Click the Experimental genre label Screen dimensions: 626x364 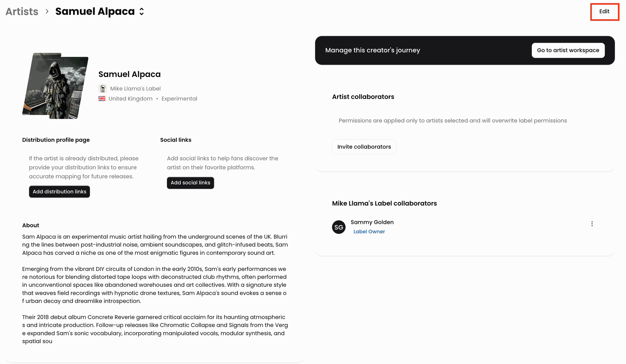tap(179, 99)
